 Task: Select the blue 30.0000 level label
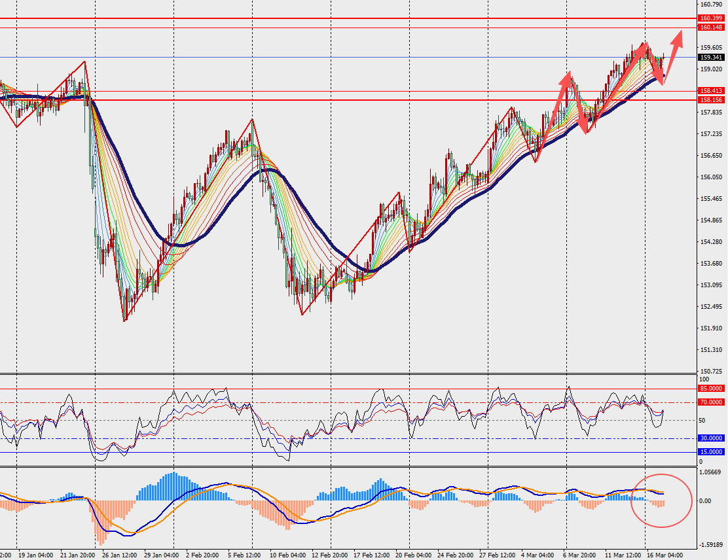coord(711,439)
